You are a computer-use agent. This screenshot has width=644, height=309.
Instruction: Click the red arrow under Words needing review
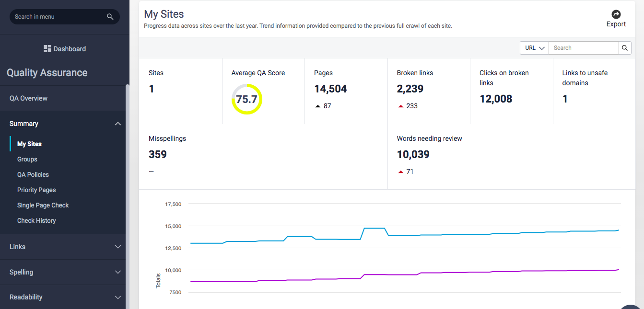401,172
